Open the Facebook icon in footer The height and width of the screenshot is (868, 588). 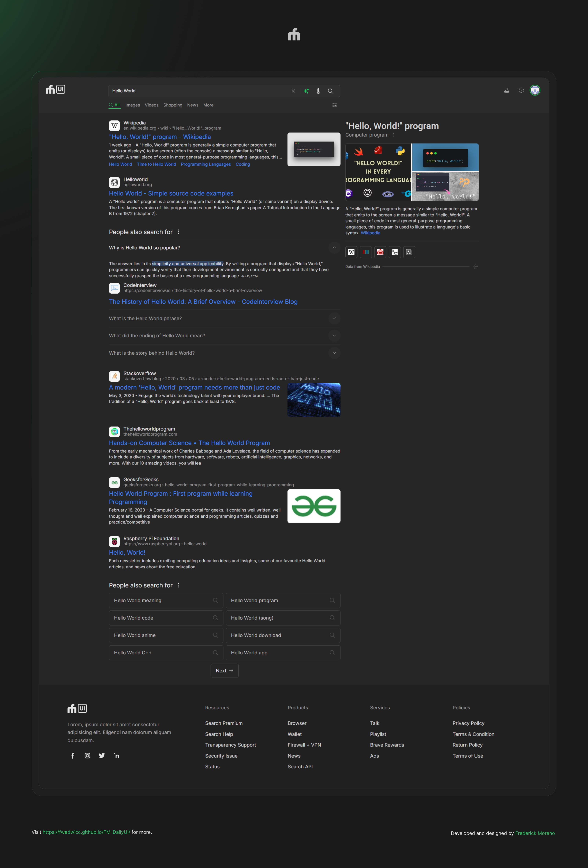[x=73, y=755]
